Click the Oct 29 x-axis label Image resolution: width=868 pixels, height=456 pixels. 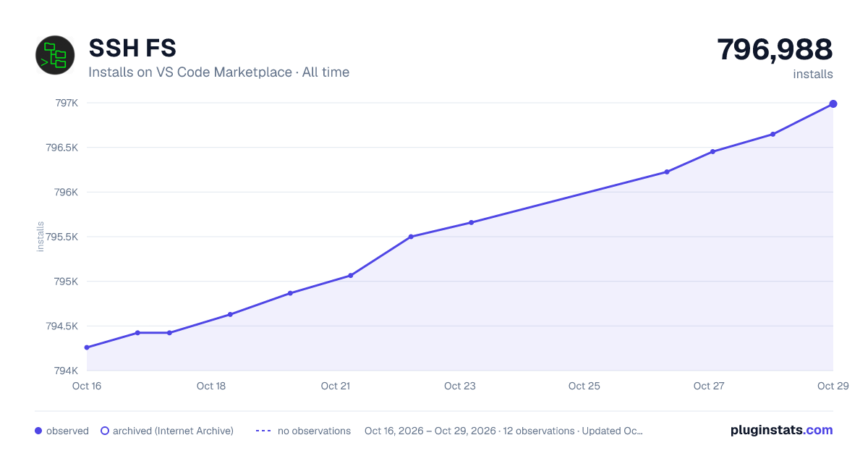pos(832,386)
